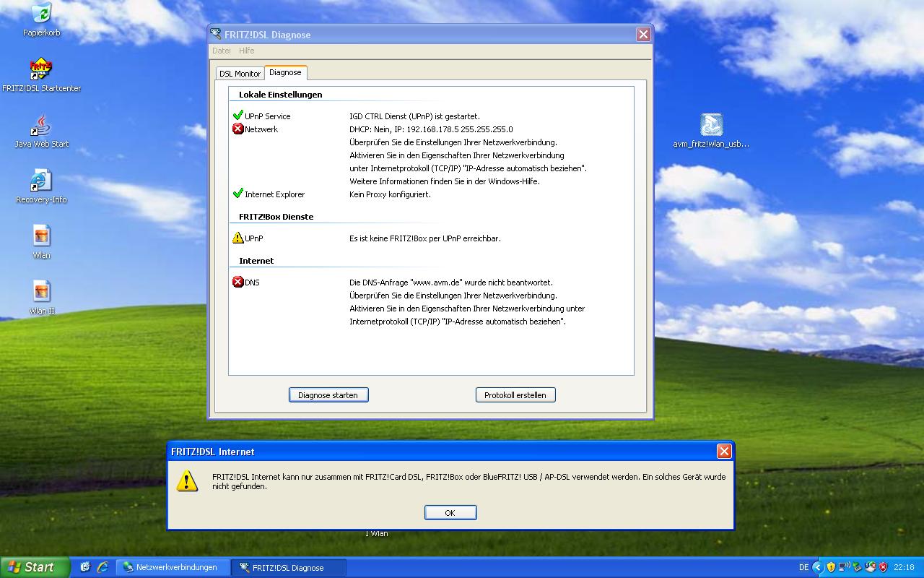Image resolution: width=924 pixels, height=578 pixels.
Task: Click the Protokoll erstellen button
Action: point(515,395)
